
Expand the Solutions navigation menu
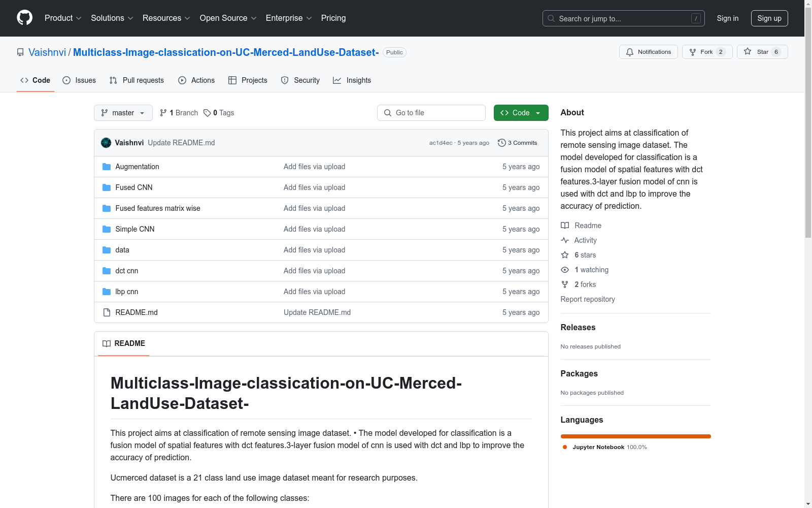(x=112, y=18)
